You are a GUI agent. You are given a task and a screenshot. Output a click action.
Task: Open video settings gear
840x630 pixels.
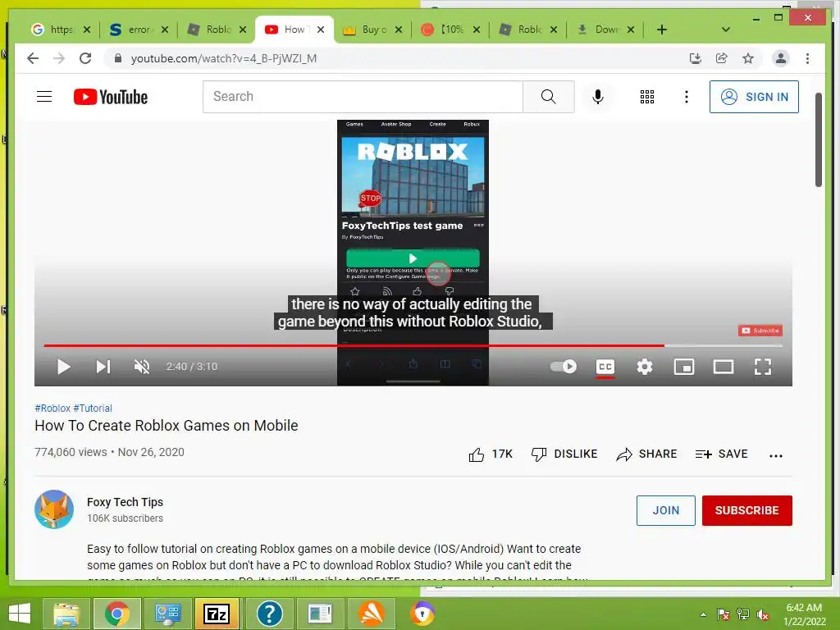click(645, 367)
